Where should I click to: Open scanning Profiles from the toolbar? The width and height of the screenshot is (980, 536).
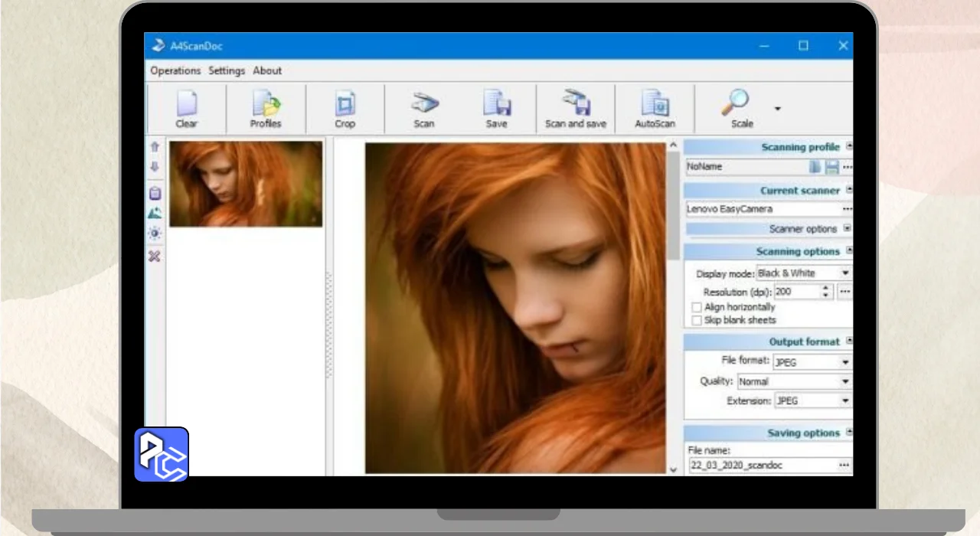pyautogui.click(x=266, y=108)
